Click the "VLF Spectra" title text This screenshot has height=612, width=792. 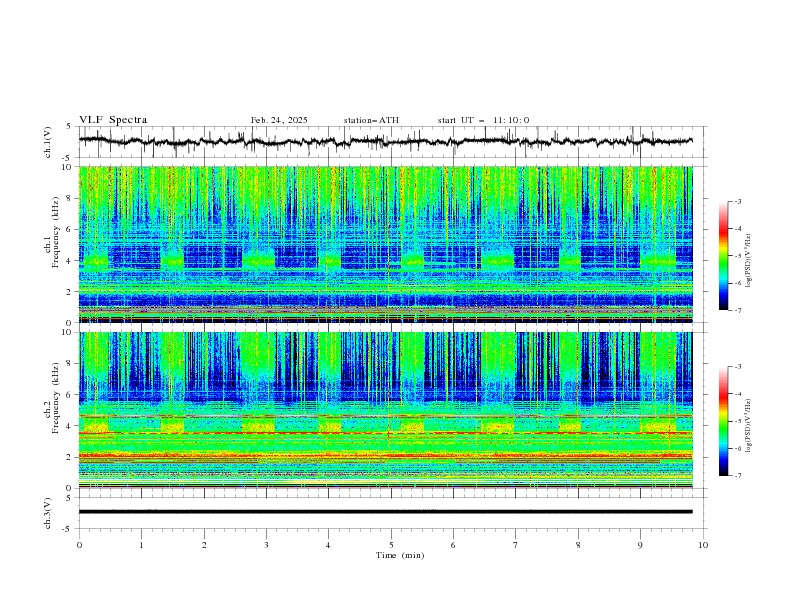[x=113, y=120]
